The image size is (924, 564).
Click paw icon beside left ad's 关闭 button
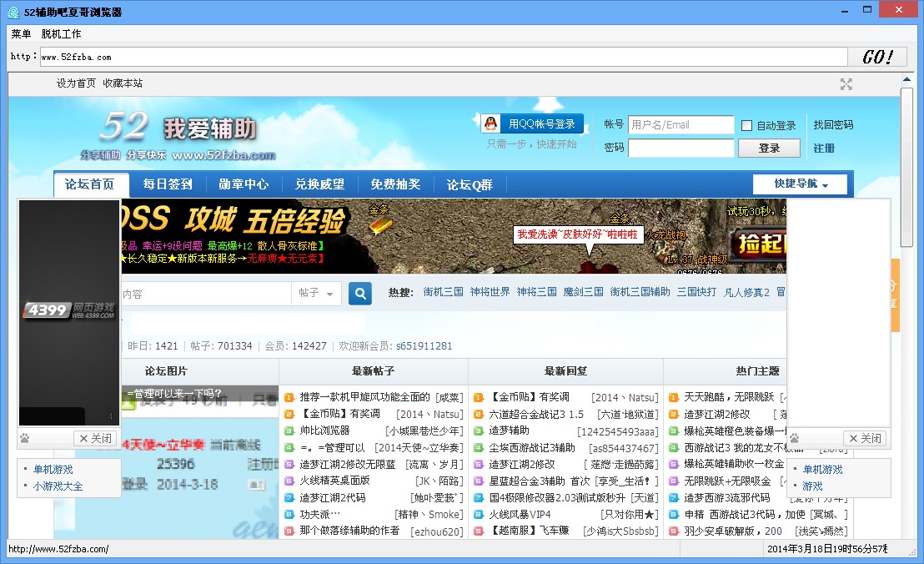pyautogui.click(x=25, y=439)
